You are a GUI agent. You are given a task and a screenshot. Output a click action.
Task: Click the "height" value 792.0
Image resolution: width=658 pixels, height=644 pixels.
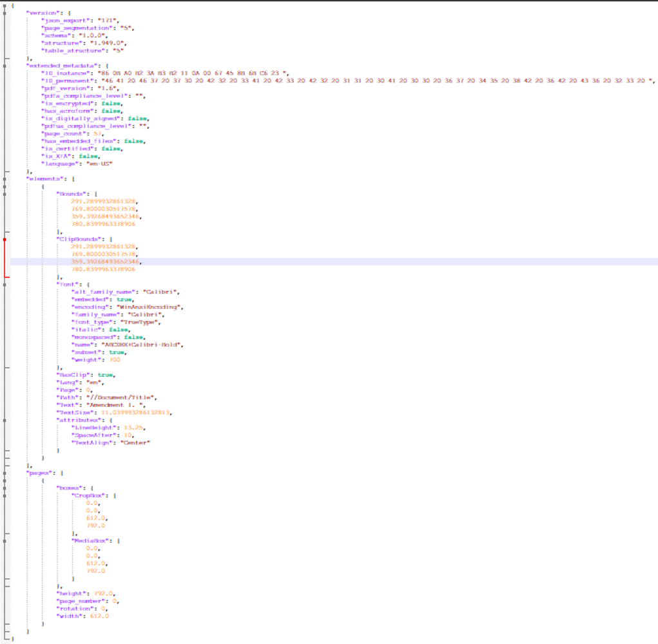[103, 594]
